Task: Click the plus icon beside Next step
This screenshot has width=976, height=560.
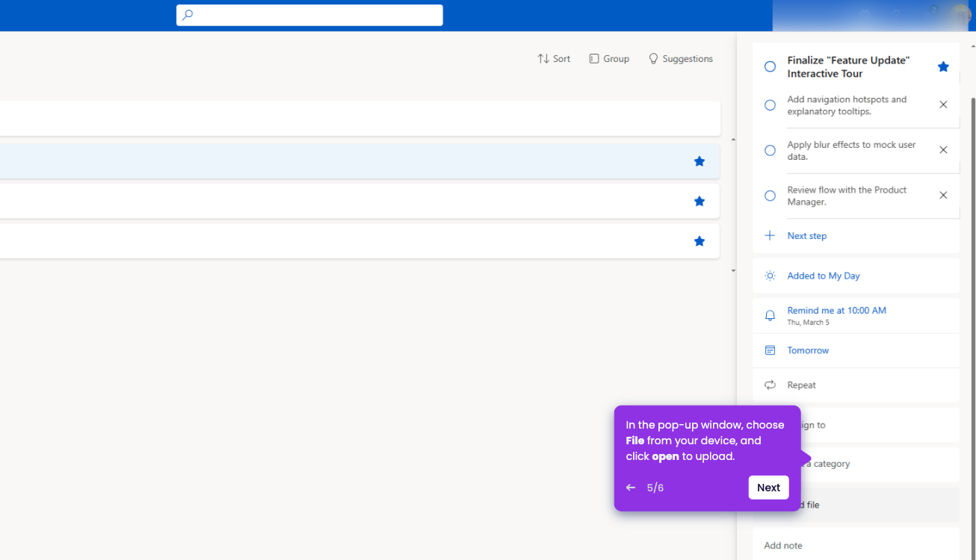Action: click(770, 236)
